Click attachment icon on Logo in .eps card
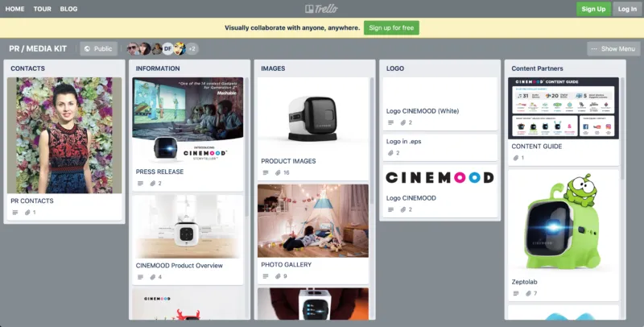 [390, 153]
